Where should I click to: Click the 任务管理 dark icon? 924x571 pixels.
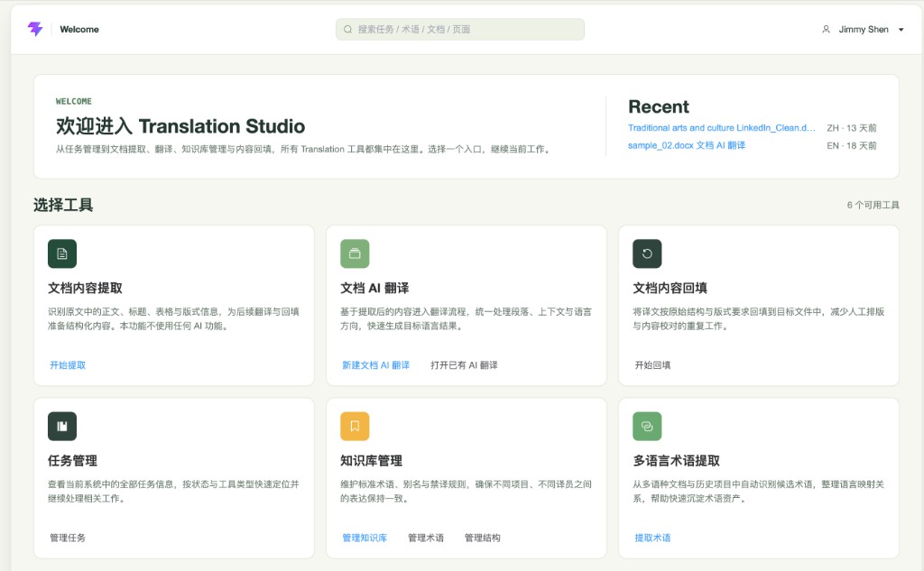[62, 426]
